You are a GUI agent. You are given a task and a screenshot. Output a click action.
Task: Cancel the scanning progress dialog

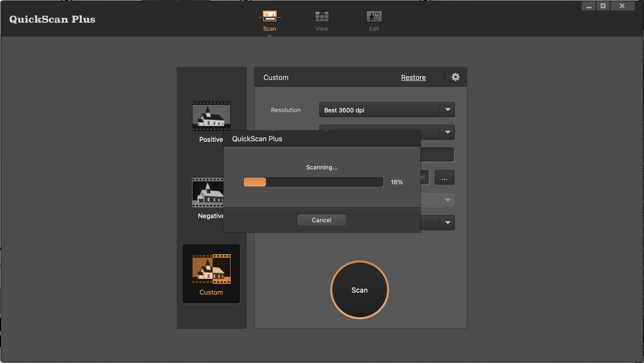[x=321, y=220]
